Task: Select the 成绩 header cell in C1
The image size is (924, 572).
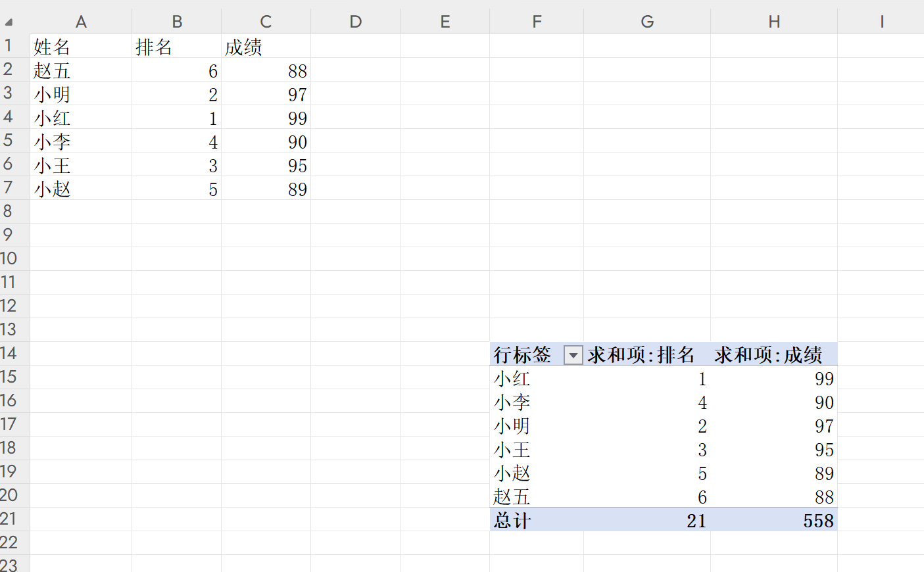Action: click(x=266, y=47)
